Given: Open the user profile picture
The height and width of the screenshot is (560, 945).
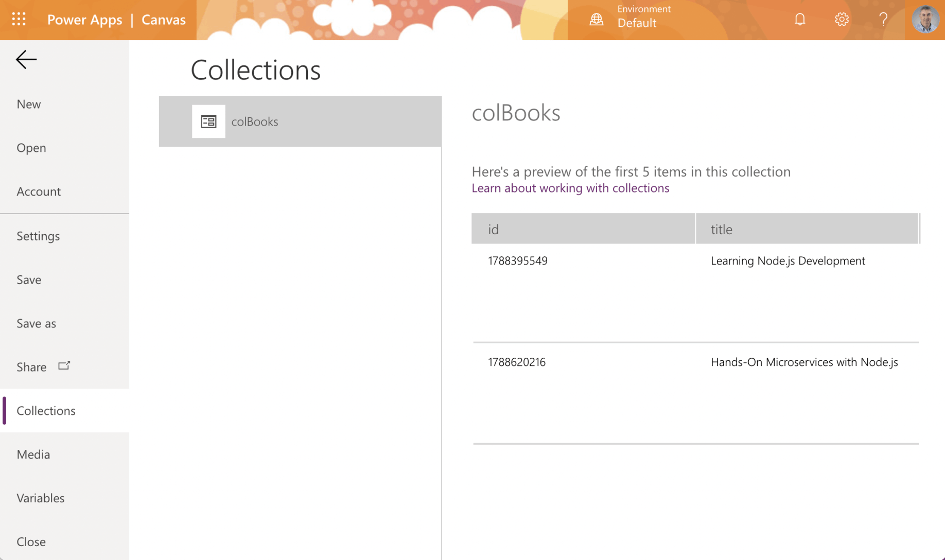Looking at the screenshot, I should point(925,20).
